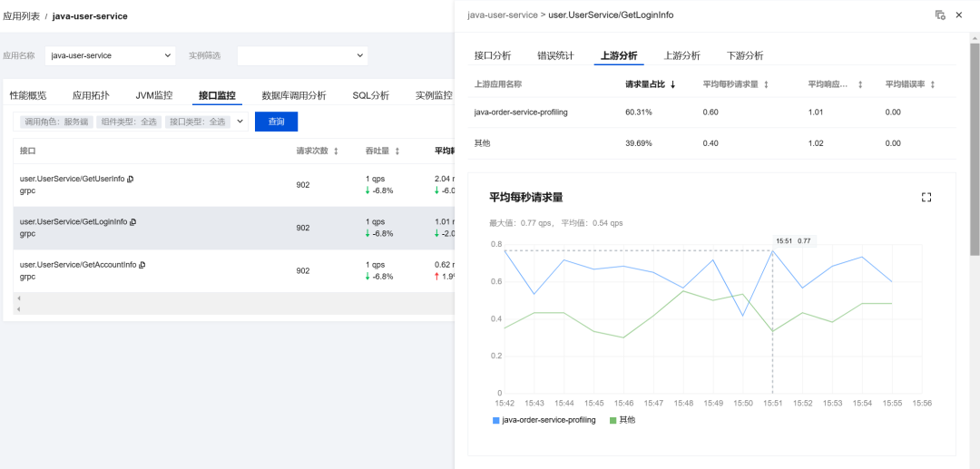Click the upper left scroll arrow under the interface table
The width and height of the screenshot is (980, 469).
(19, 298)
